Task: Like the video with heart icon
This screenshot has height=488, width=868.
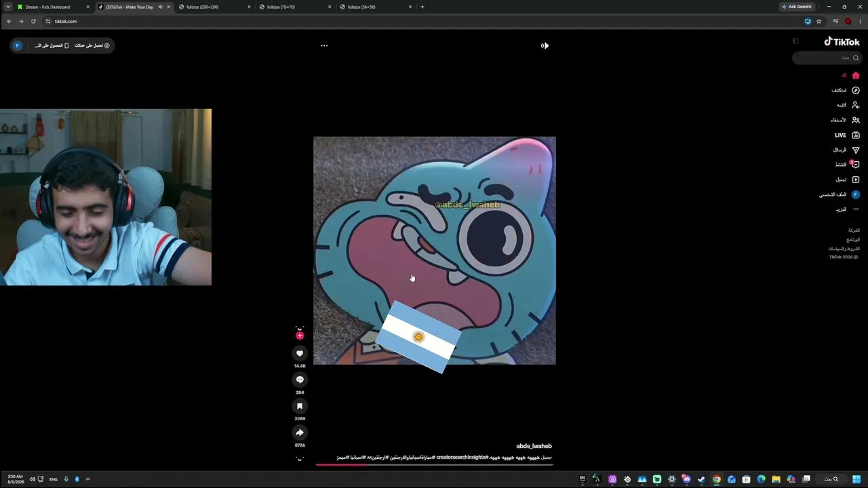Action: pyautogui.click(x=300, y=353)
